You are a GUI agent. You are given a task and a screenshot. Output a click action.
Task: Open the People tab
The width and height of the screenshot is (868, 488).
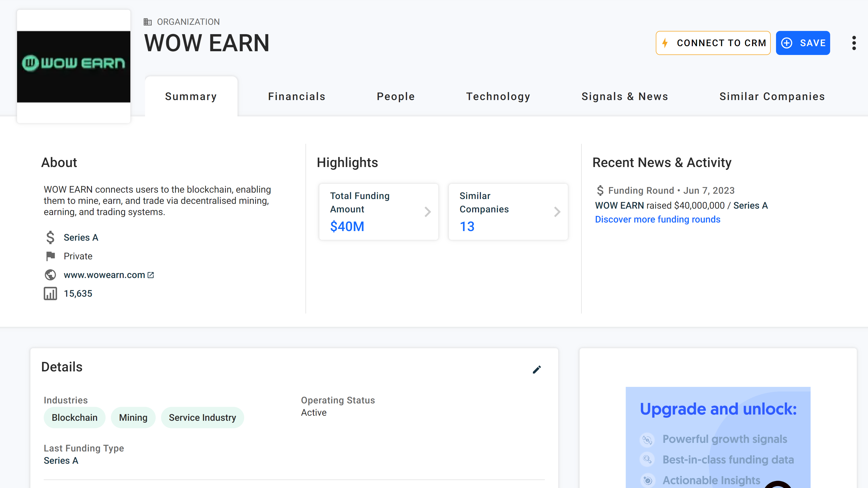click(396, 97)
